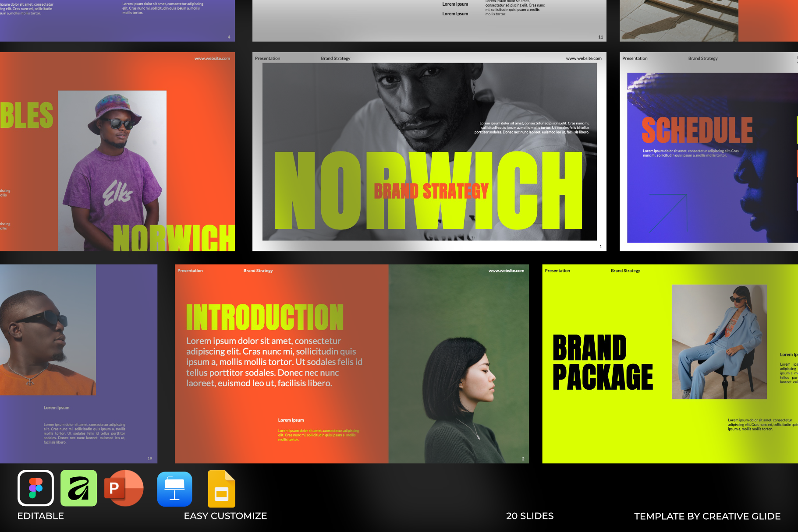Click the Figma app icon
This screenshot has height=532, width=798.
click(x=35, y=488)
